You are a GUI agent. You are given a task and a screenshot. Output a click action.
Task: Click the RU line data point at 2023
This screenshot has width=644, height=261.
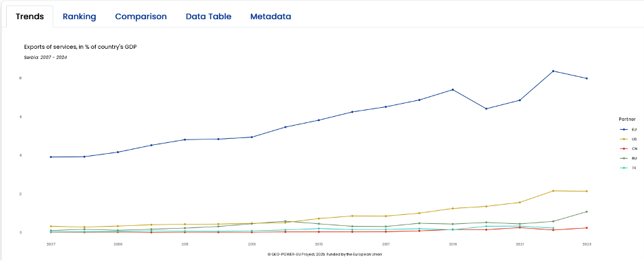pos(586,212)
